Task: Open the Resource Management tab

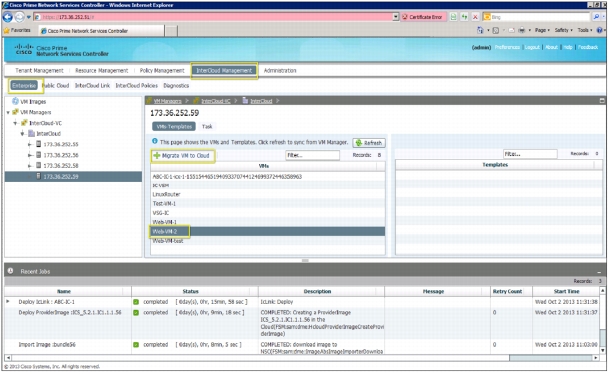Action: click(x=101, y=71)
